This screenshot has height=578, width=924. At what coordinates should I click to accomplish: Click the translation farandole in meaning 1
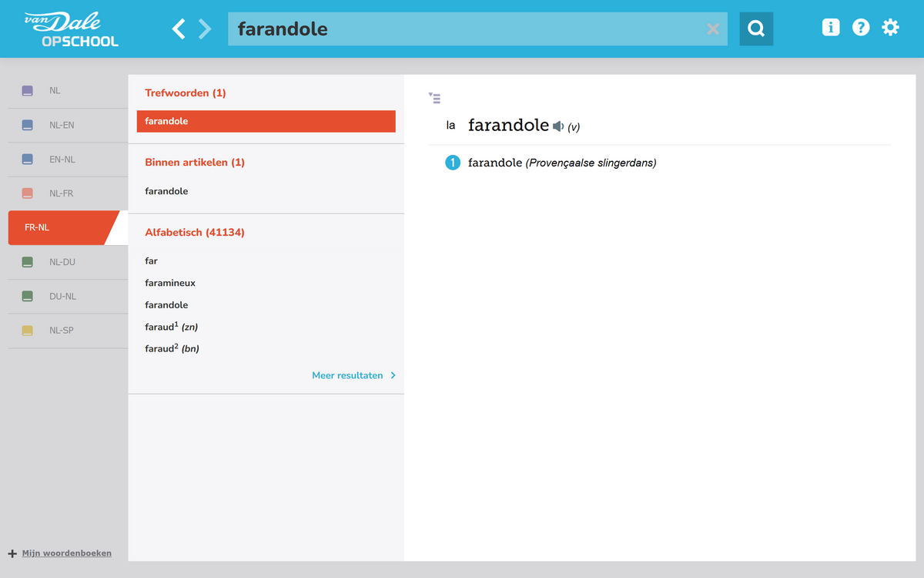(495, 163)
